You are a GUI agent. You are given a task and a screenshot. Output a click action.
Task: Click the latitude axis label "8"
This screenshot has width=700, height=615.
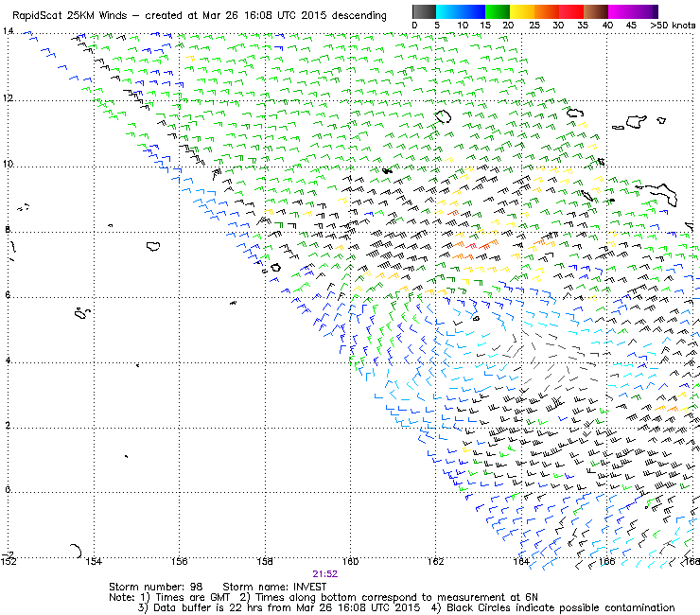[8, 230]
